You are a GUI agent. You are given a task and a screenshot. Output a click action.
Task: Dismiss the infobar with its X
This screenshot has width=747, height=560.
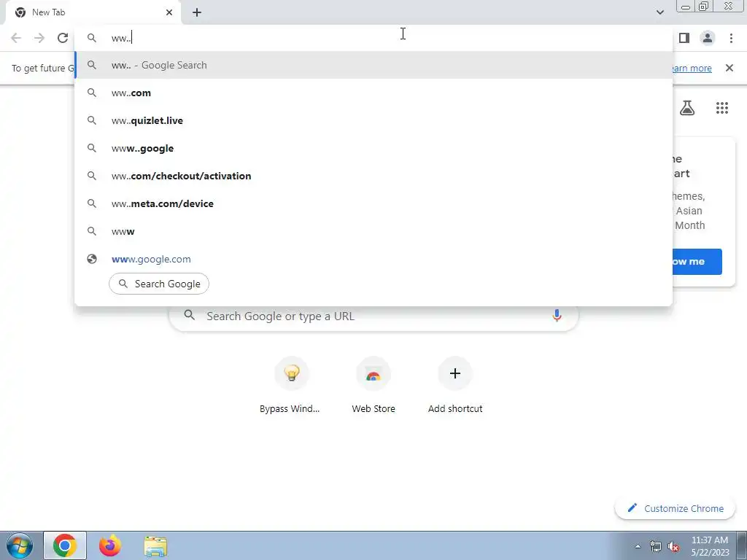point(729,68)
